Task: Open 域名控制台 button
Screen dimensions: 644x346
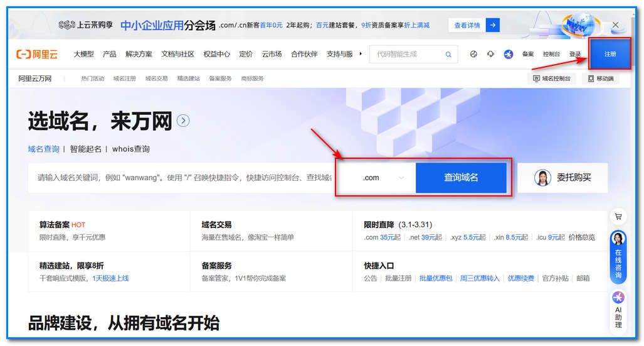Action: pos(552,78)
